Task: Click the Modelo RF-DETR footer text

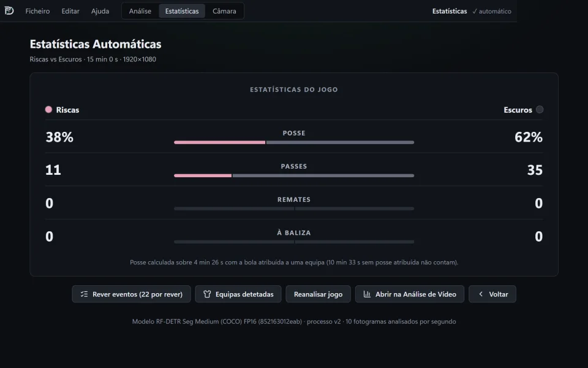Action: point(294,321)
